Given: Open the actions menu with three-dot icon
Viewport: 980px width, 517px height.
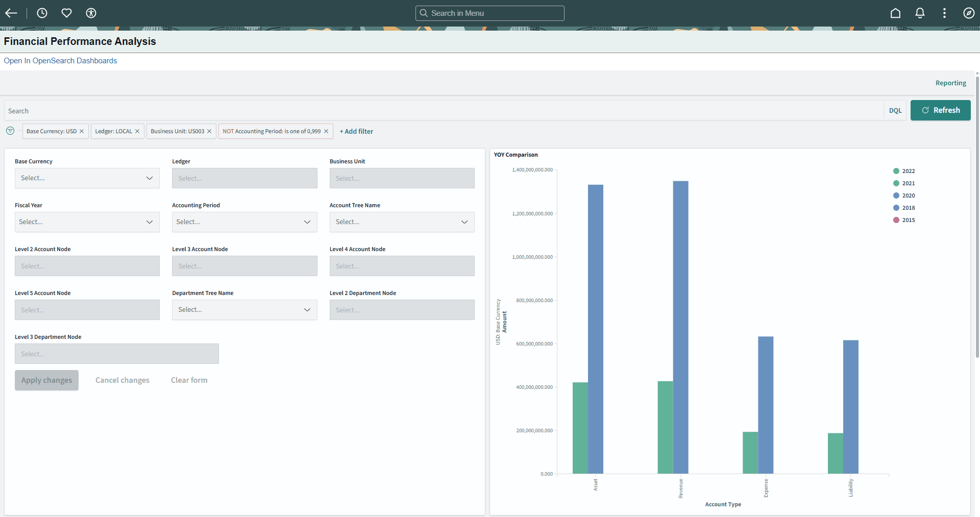Looking at the screenshot, I should pos(945,13).
